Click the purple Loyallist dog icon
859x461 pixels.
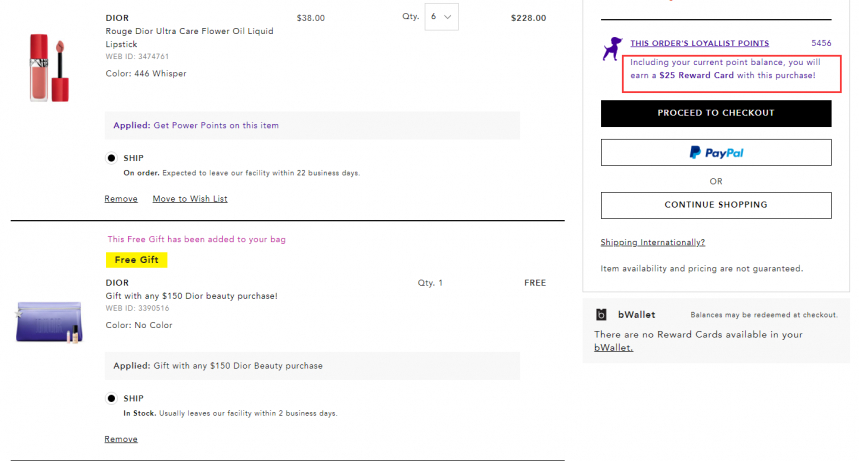(x=612, y=49)
